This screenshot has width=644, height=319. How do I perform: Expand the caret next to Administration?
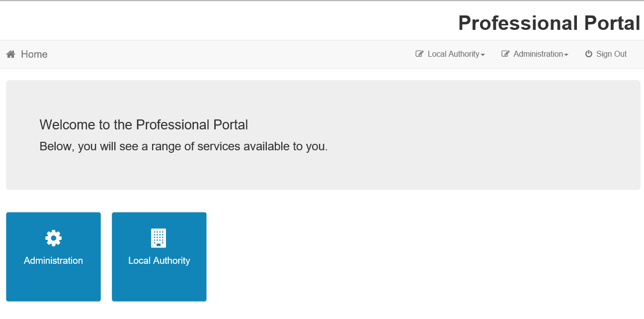coord(566,55)
